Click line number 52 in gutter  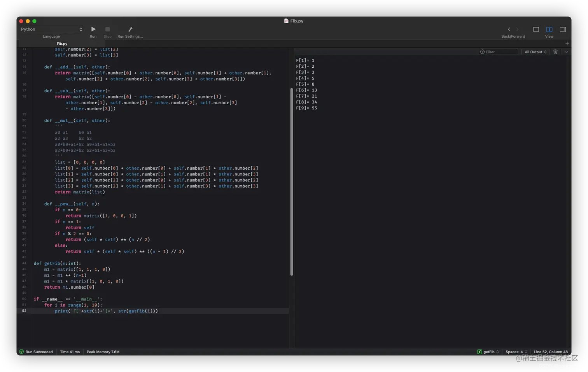click(x=24, y=311)
